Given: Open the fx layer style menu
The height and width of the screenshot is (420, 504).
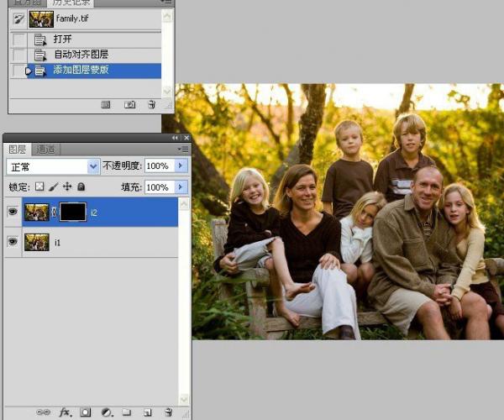Looking at the screenshot, I should (x=66, y=412).
